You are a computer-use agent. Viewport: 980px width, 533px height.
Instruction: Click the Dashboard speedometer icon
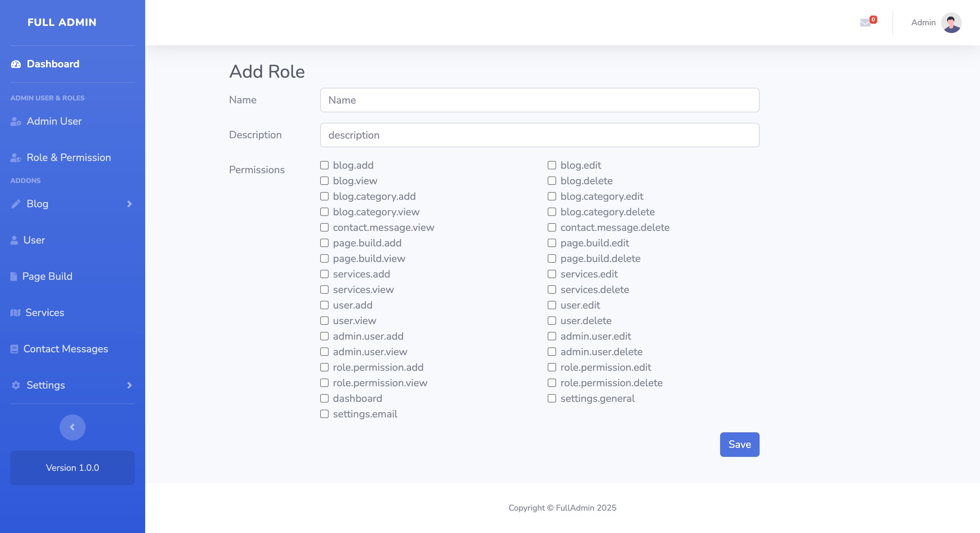click(x=16, y=64)
